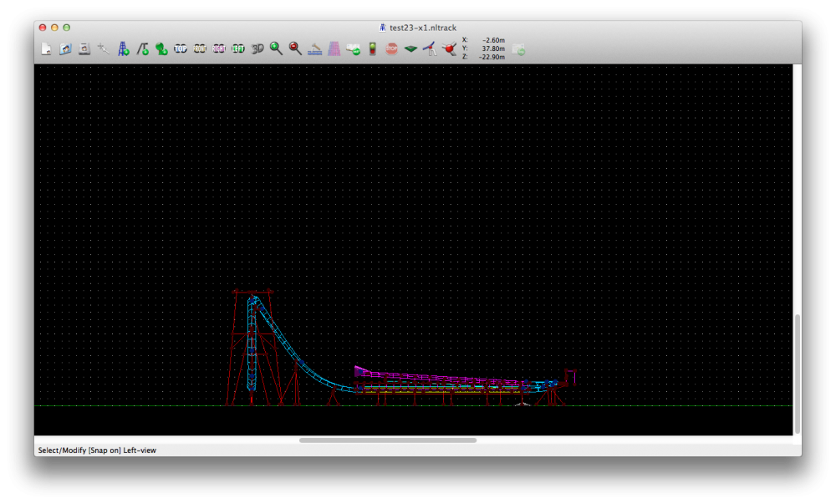
Task: Save the track with disk icon
Action: 84,49
